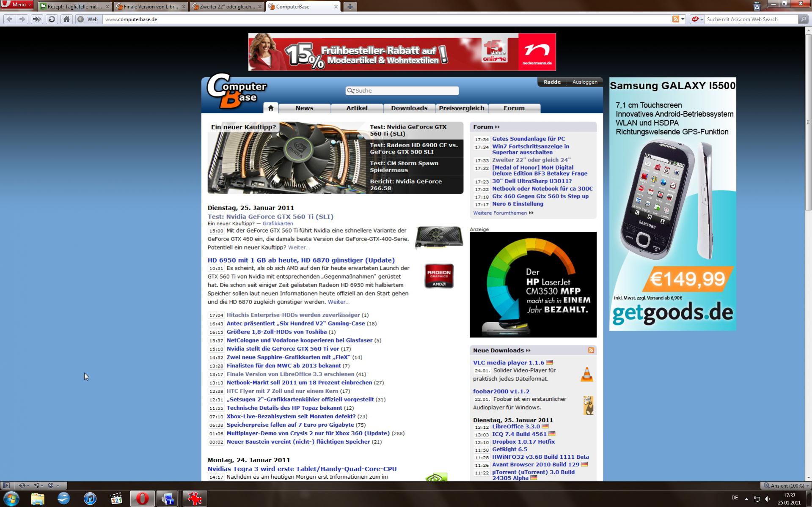Open Weitere Forumthemen link

(x=503, y=213)
